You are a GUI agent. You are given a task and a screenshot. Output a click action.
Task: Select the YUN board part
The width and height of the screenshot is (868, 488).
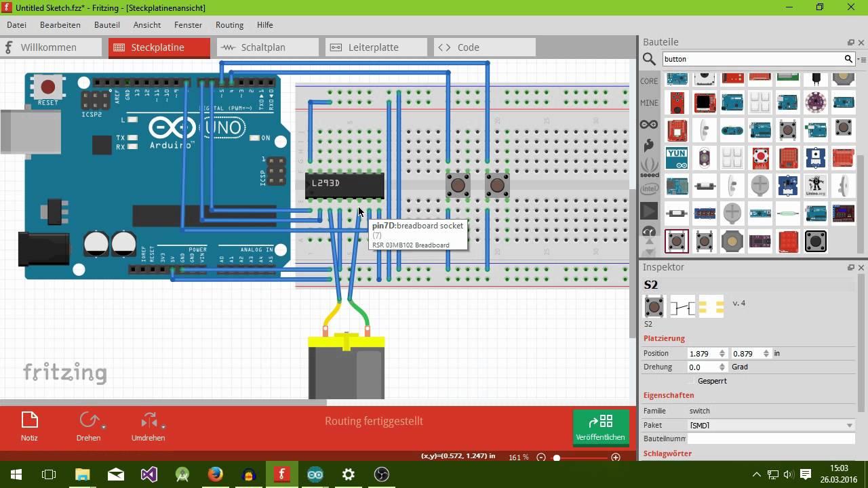pyautogui.click(x=677, y=158)
